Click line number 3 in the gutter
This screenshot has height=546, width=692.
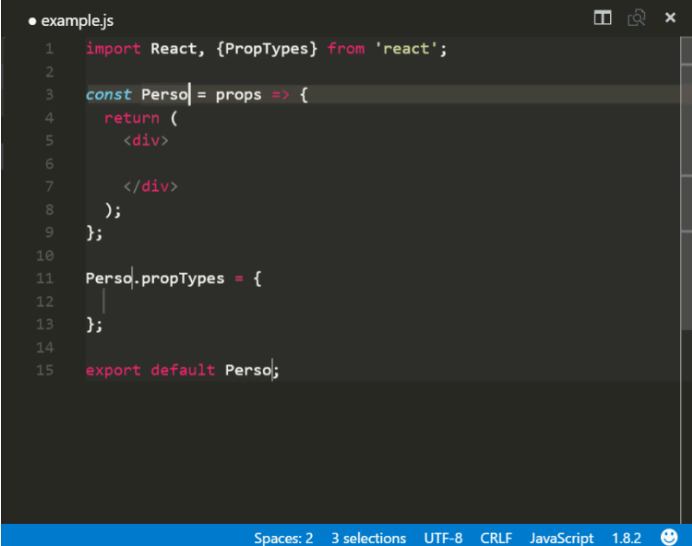tap(49, 94)
